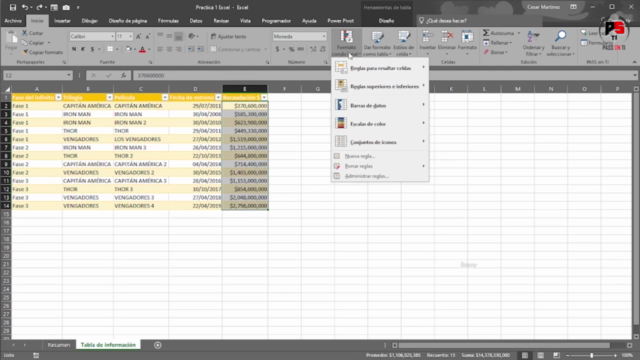Open Escalas de color submenu

pos(380,124)
